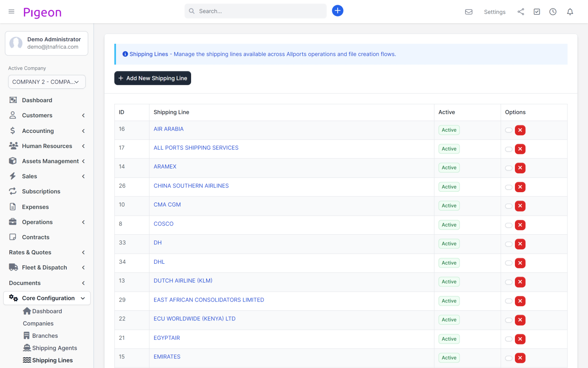Click the Expenses document icon

pyautogui.click(x=13, y=207)
